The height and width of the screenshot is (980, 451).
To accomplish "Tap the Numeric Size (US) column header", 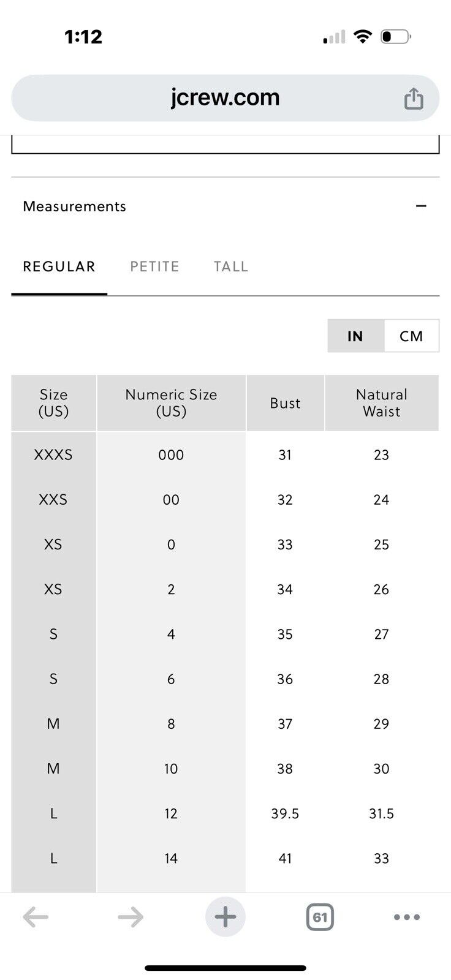I will [171, 403].
